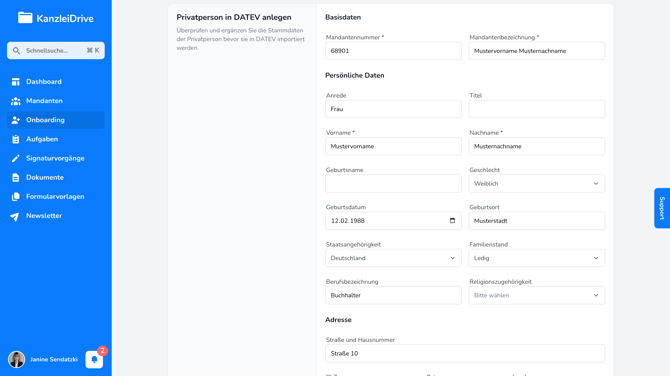Click the Signaturvorgänge pen icon
670x376 pixels.
[15, 159]
